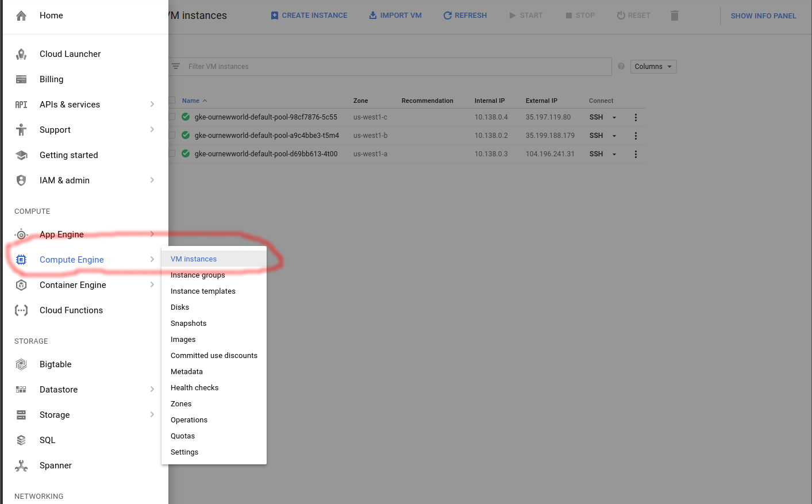812x504 pixels.
Task: Tick the select-all checkbox in table header
Action: tap(172, 101)
